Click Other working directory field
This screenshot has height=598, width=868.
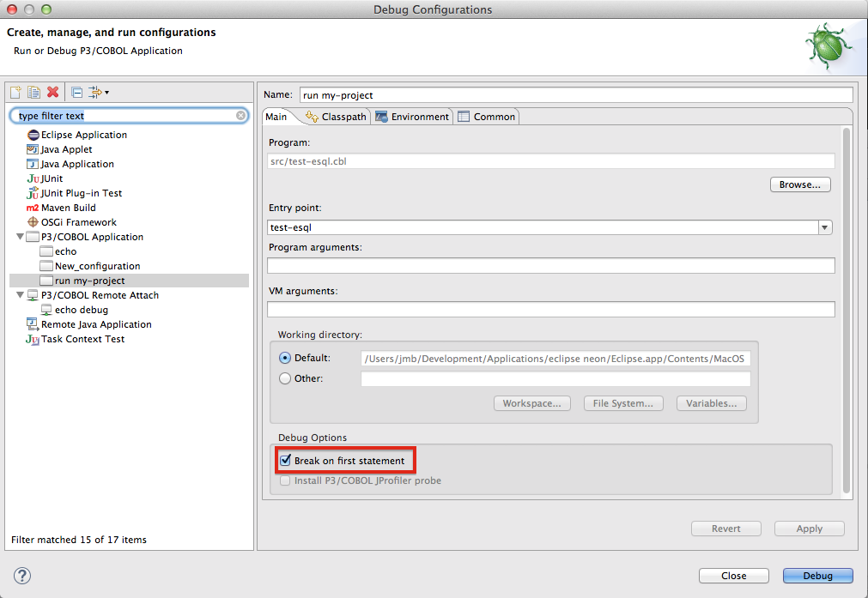[x=555, y=379]
